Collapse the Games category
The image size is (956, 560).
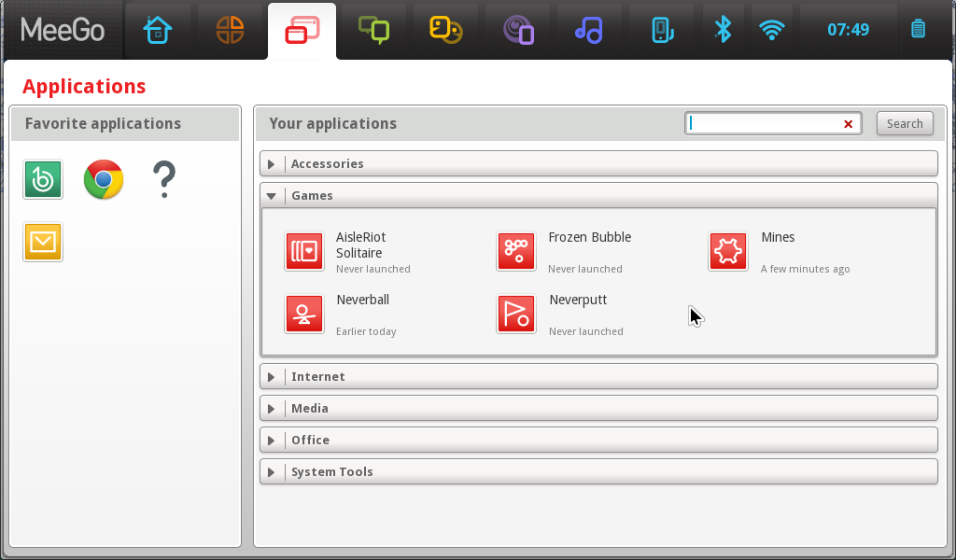[x=598, y=196]
